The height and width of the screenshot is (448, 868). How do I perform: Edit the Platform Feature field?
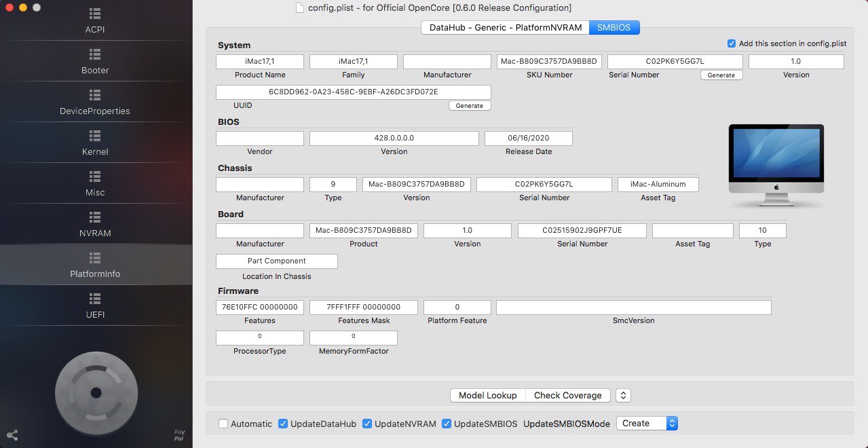click(x=457, y=307)
